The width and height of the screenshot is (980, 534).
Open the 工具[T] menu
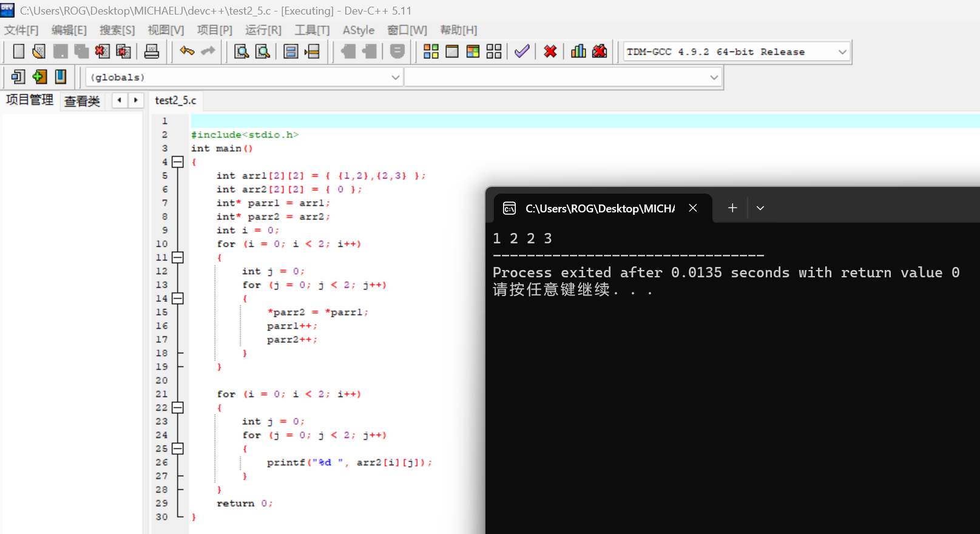coord(312,30)
